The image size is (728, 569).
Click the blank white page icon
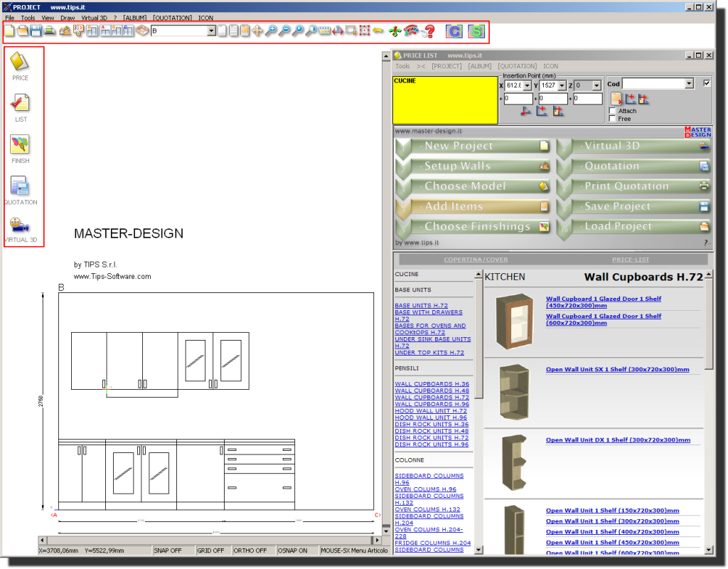click(222, 31)
